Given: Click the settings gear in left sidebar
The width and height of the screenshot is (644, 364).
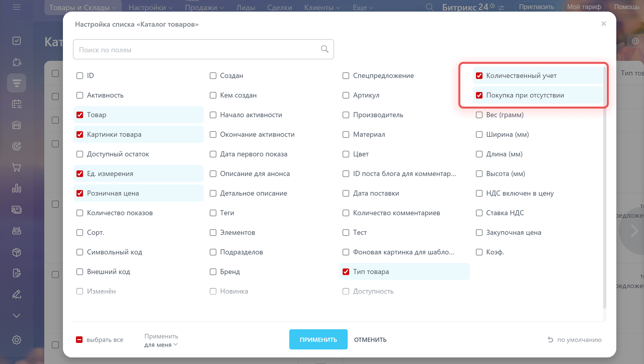Looking at the screenshot, I should (x=16, y=340).
